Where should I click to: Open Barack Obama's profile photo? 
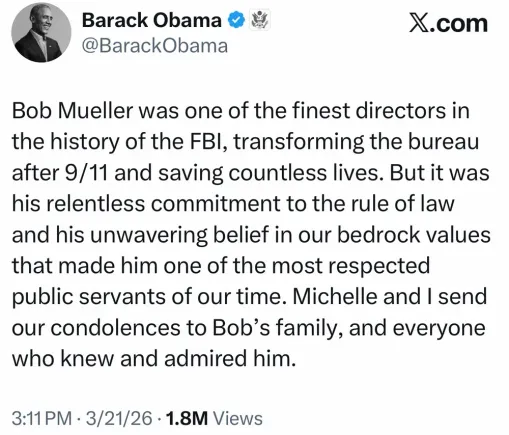click(x=41, y=32)
